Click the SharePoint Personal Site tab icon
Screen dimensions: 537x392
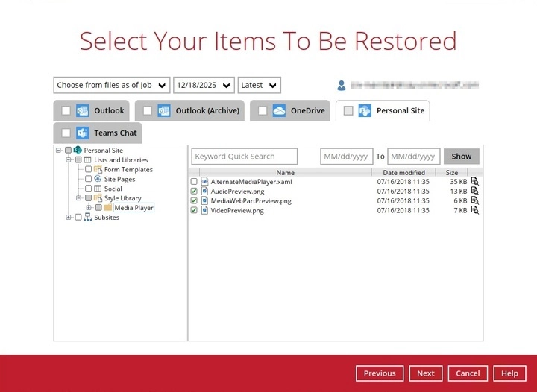point(365,111)
